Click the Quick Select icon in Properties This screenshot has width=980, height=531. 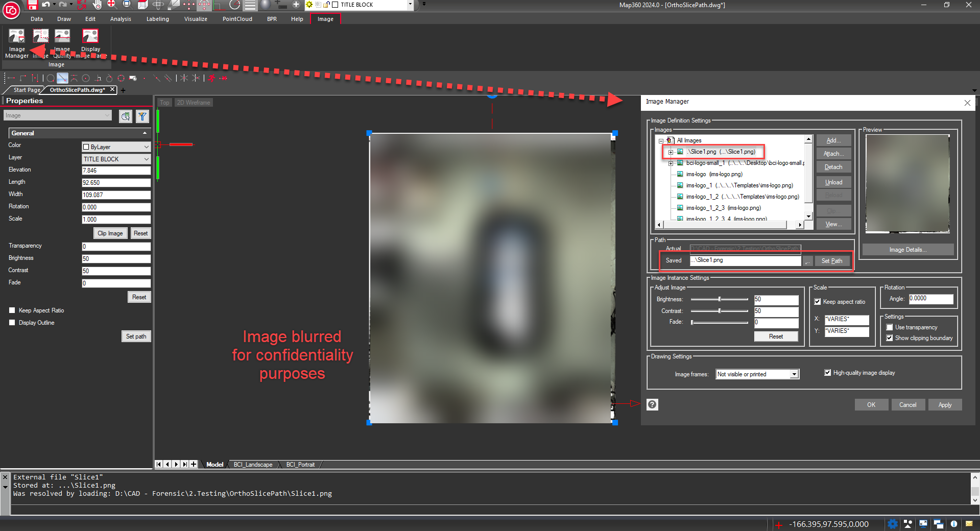pyautogui.click(x=125, y=116)
